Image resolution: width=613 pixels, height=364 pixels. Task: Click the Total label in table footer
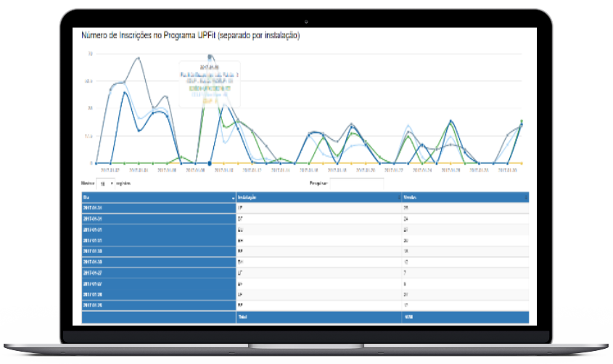click(242, 317)
